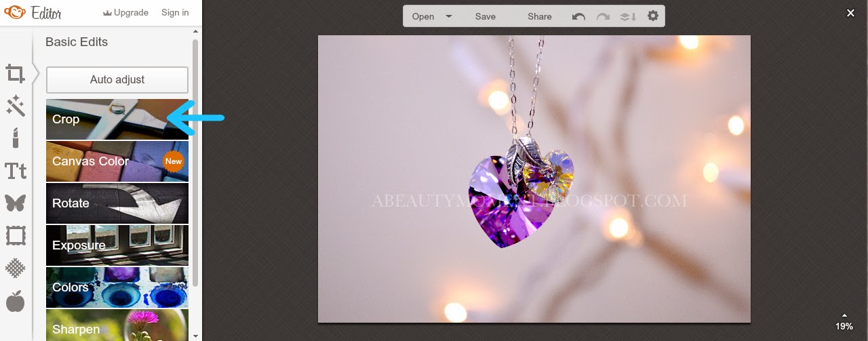Screen dimensions: 868x341
Task: Open settings with the gear icon
Action: tap(653, 16)
